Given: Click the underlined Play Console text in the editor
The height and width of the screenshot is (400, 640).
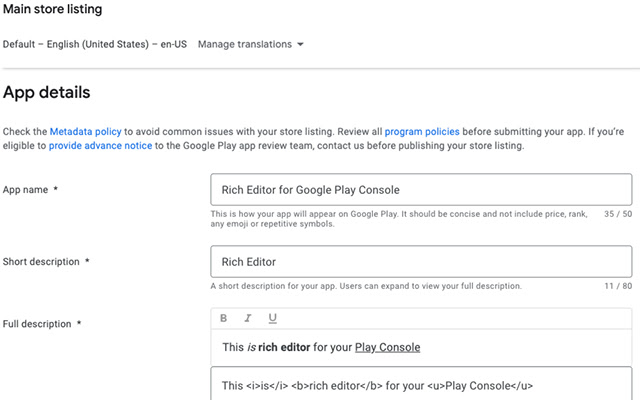Looking at the screenshot, I should 387,347.
